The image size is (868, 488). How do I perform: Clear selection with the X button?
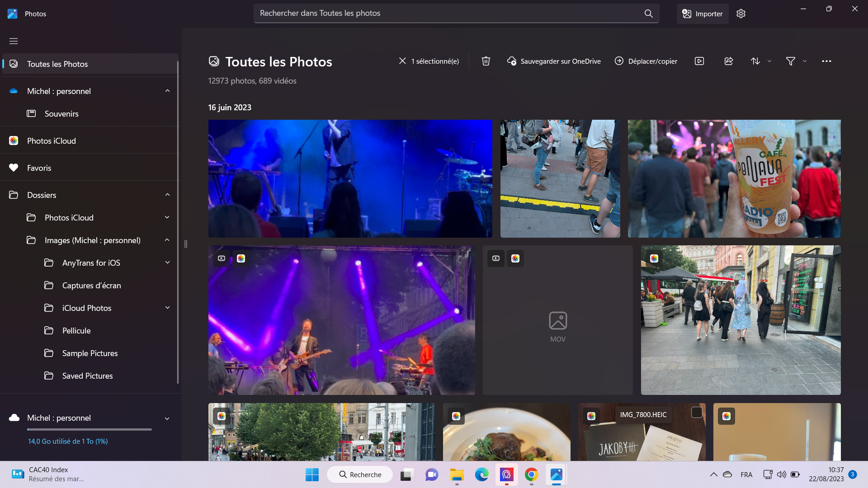(402, 61)
